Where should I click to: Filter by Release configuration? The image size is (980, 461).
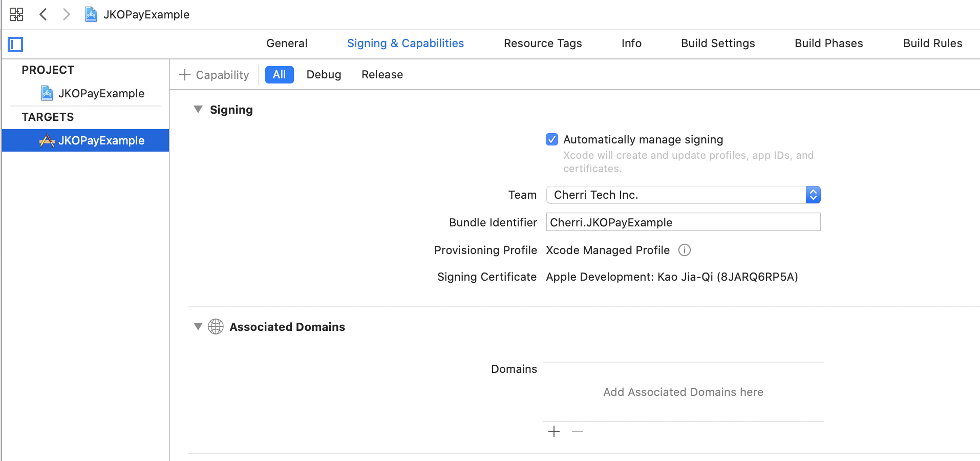[382, 75]
